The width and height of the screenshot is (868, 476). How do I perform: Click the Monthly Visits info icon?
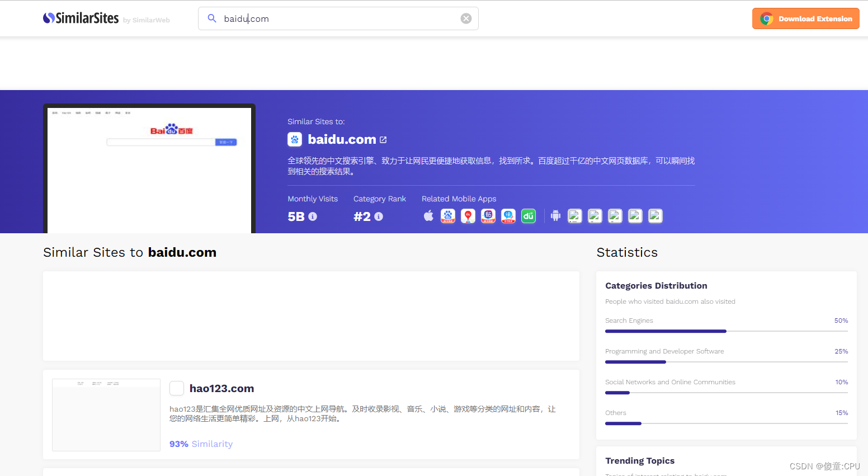[x=313, y=216]
